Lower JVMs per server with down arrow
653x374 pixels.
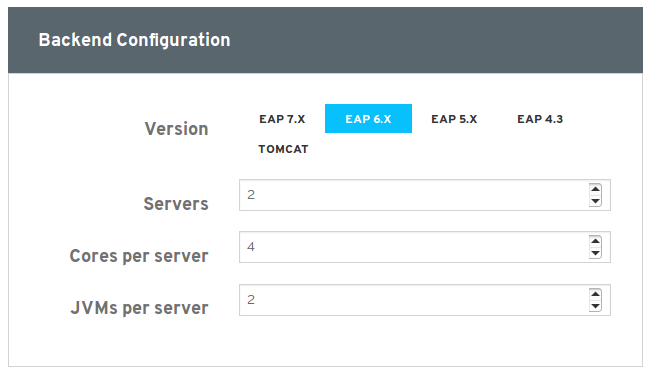point(596,306)
